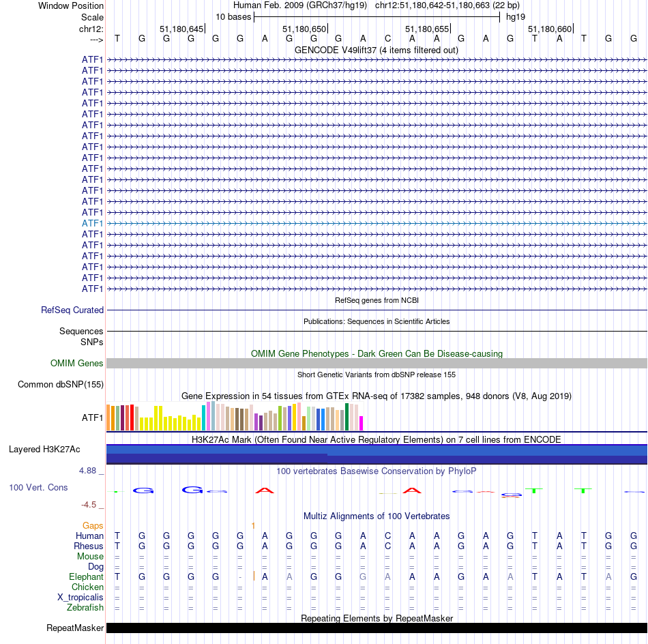Open 'Publications: Sequences in Scientific Articles' title
Viewport: 648px width, 644px height.
pyautogui.click(x=377, y=321)
